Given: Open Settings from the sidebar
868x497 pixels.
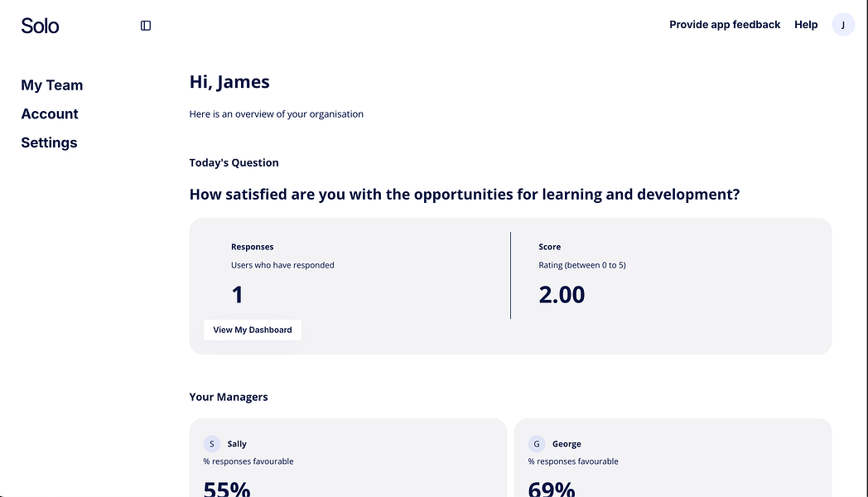Looking at the screenshot, I should click(x=49, y=142).
